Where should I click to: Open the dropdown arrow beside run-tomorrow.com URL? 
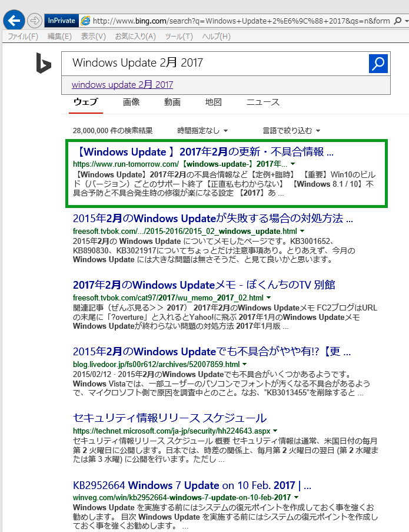click(x=292, y=164)
